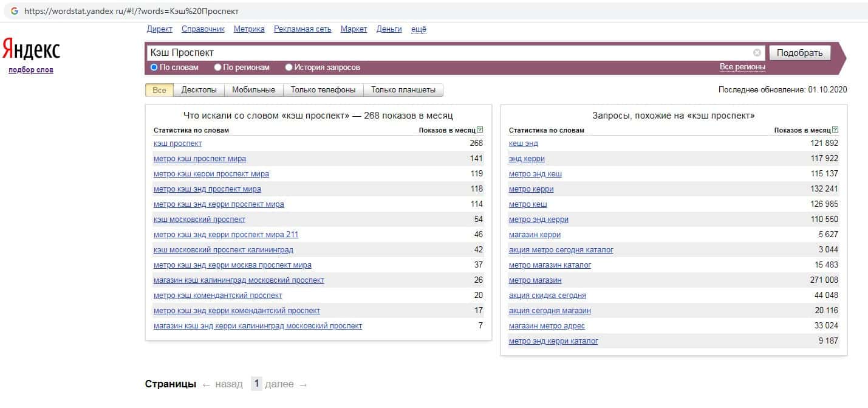Image resolution: width=868 pixels, height=408 pixels.
Task: Open the 'Директ' link in top navigation
Action: tap(159, 29)
